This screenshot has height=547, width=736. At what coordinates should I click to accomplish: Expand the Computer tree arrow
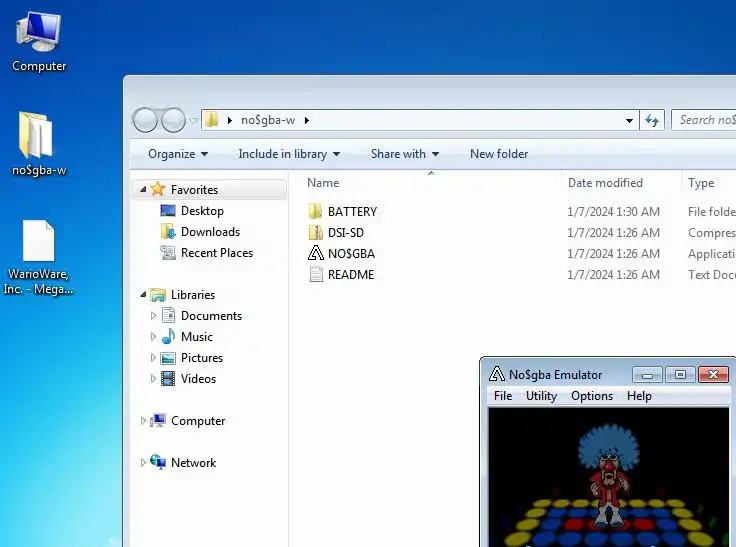click(x=143, y=421)
